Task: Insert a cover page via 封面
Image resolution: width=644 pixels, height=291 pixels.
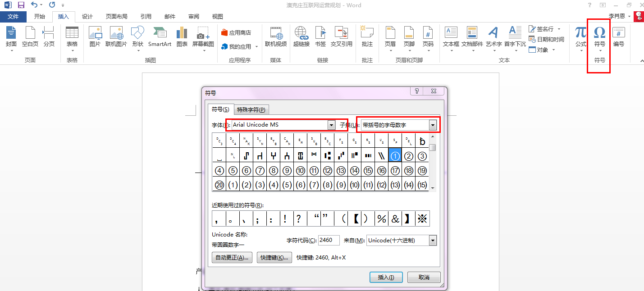Action: tap(11, 38)
